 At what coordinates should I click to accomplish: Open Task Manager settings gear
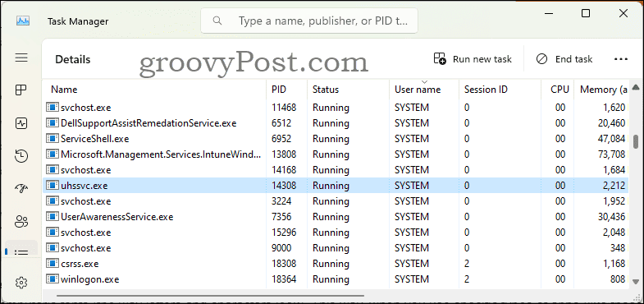[21, 283]
